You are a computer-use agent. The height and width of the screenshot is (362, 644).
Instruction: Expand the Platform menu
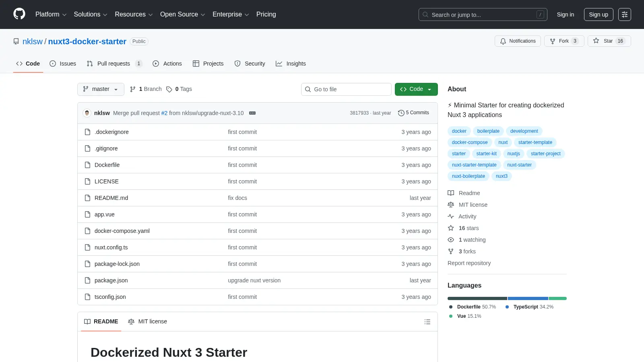(51, 14)
